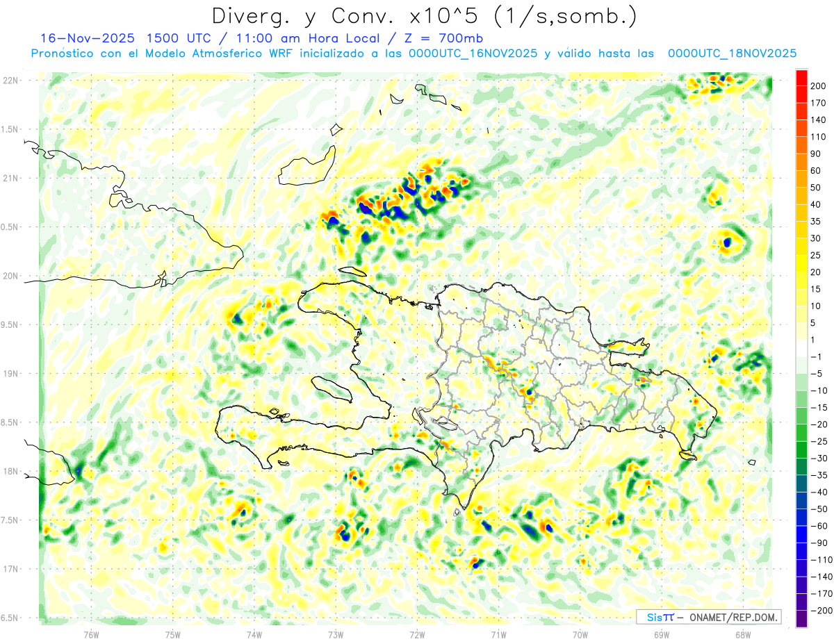The width and height of the screenshot is (834, 644).
Task: Click the '76W' longitude label
Action: pyautogui.click(x=91, y=634)
